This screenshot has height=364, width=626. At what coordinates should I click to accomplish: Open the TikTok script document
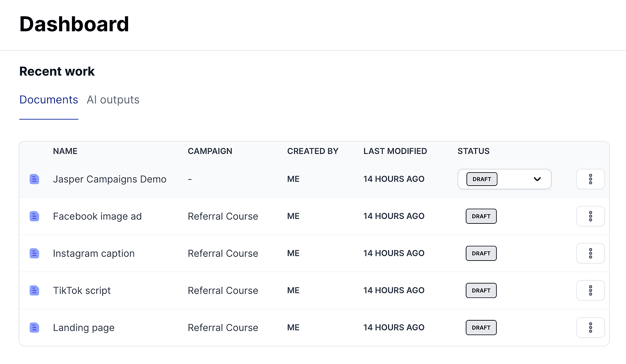click(82, 290)
